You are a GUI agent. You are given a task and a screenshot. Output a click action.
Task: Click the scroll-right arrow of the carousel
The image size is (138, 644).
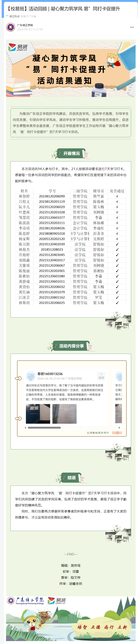pos(119,427)
